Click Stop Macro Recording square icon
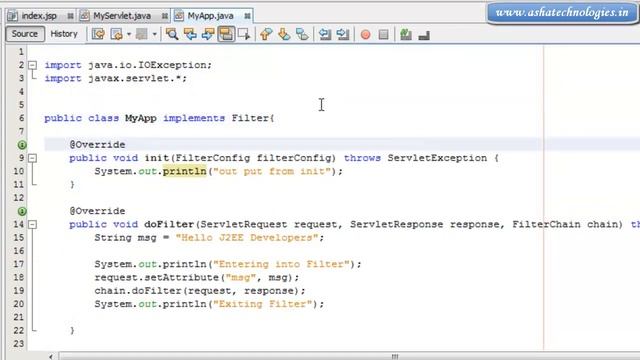The width and height of the screenshot is (640, 360). click(x=383, y=35)
